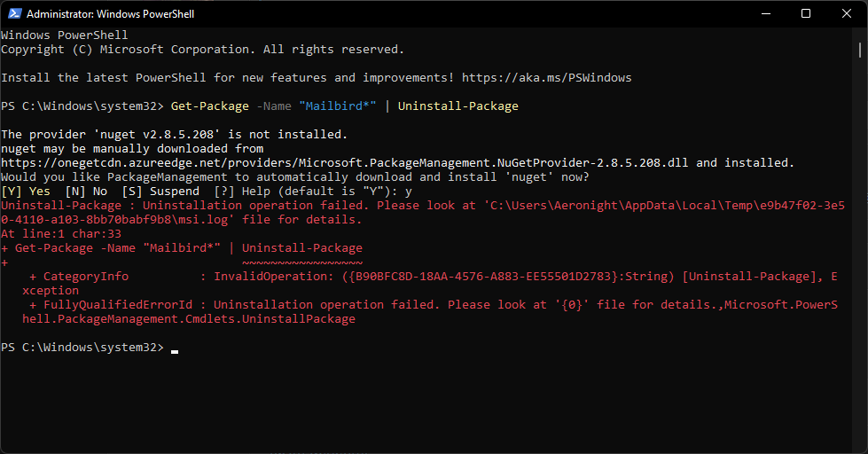Click the "Mailbird*" string argument in the typed command
The image size is (868, 454).
[x=338, y=106]
